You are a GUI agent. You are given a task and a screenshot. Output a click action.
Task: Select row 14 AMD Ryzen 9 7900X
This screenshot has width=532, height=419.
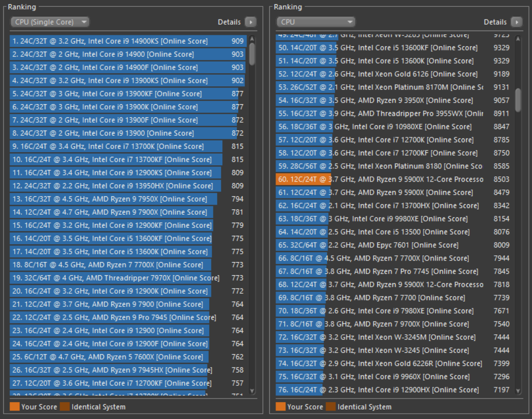click(128, 212)
